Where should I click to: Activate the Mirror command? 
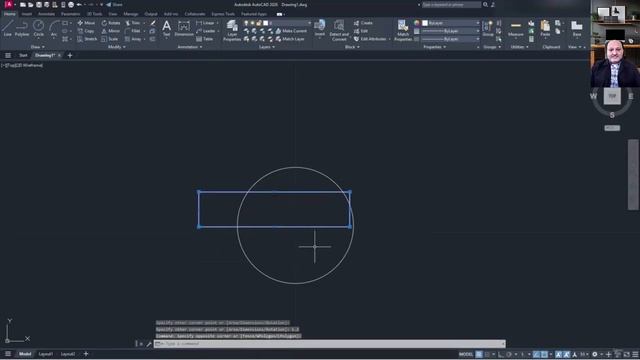pos(111,31)
